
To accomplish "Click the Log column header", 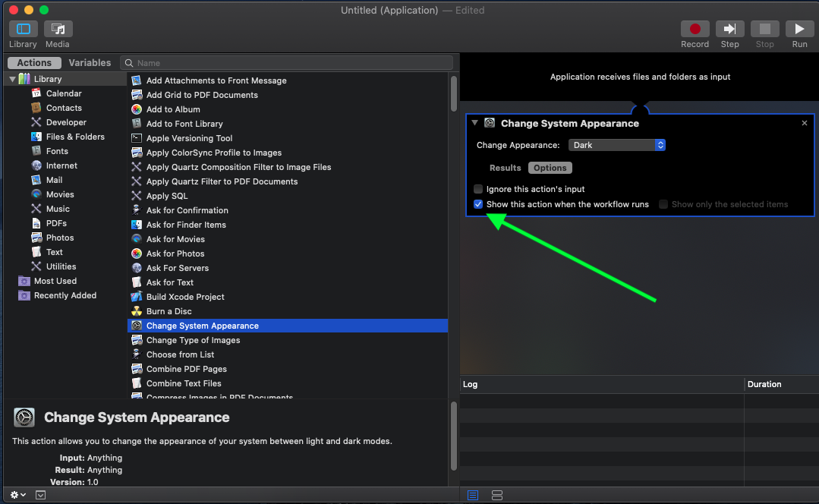I will click(602, 384).
